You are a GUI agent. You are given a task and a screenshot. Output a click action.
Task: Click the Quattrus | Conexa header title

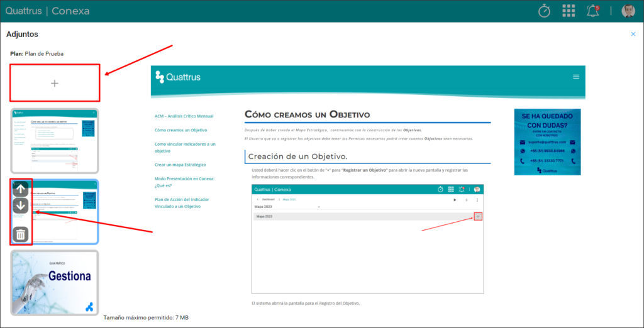pyautogui.click(x=47, y=11)
